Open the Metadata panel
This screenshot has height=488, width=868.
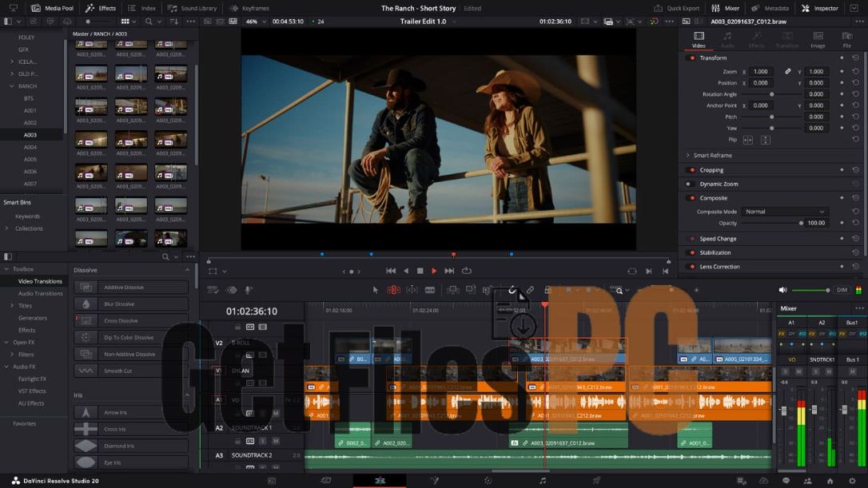(x=770, y=8)
